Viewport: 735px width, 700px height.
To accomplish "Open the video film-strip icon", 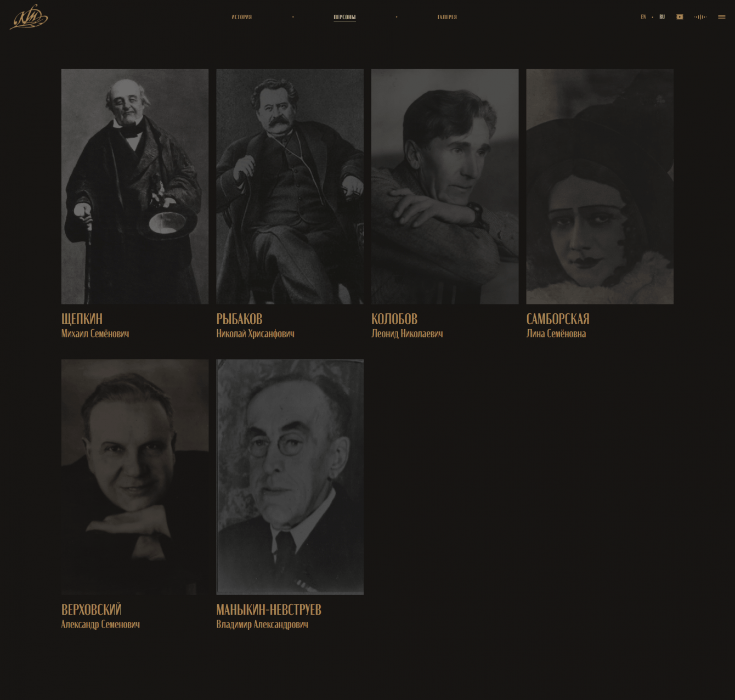I will (x=680, y=17).
